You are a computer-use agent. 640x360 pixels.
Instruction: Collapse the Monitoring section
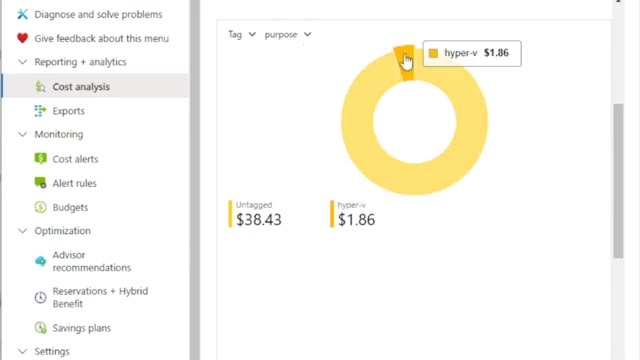[22, 134]
